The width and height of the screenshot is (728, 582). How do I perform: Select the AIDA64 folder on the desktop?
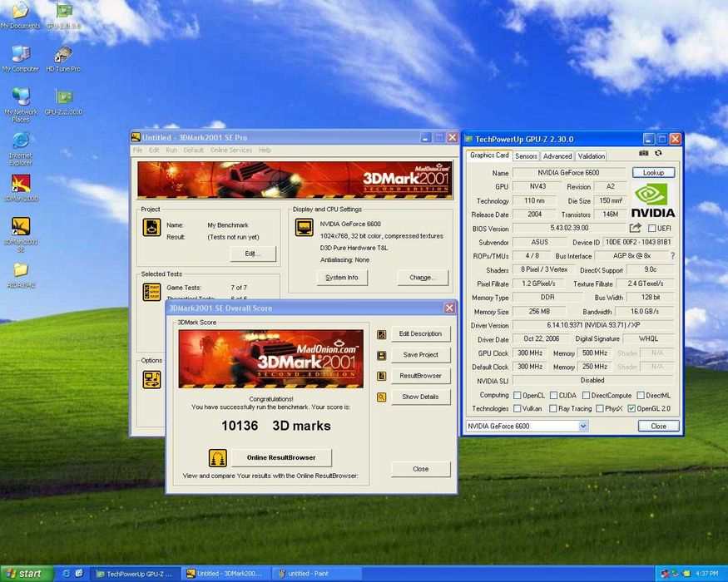pos(21,275)
